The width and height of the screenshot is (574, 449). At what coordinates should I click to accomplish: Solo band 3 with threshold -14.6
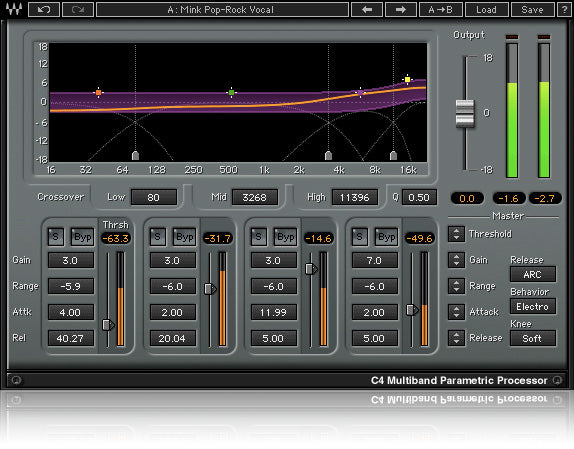click(x=258, y=237)
